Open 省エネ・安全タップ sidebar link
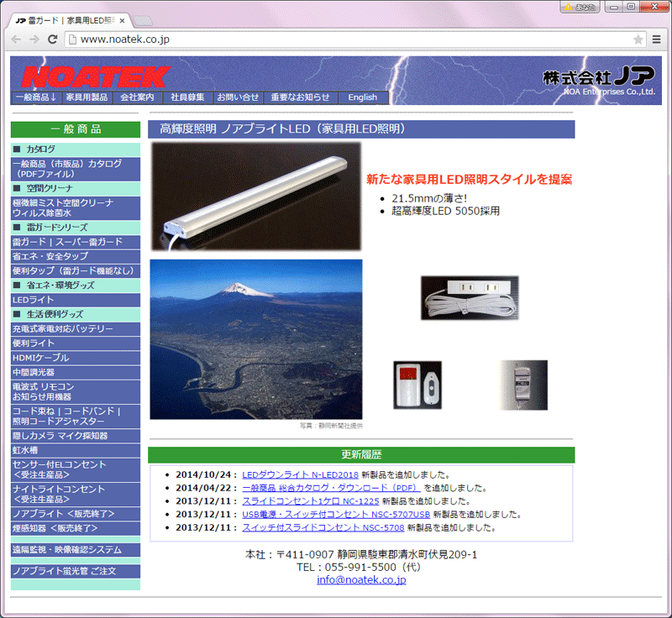Viewport: 672px width, 618px height. point(76,257)
